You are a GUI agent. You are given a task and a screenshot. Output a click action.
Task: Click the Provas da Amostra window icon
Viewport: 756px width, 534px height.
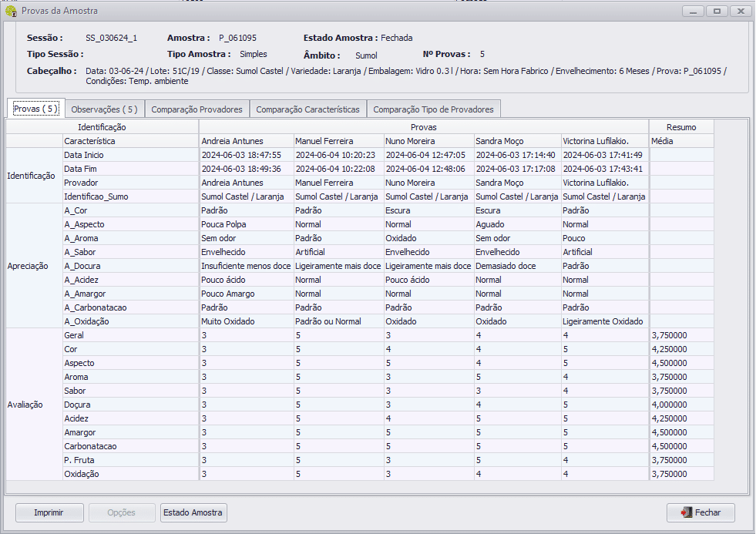[x=12, y=12]
